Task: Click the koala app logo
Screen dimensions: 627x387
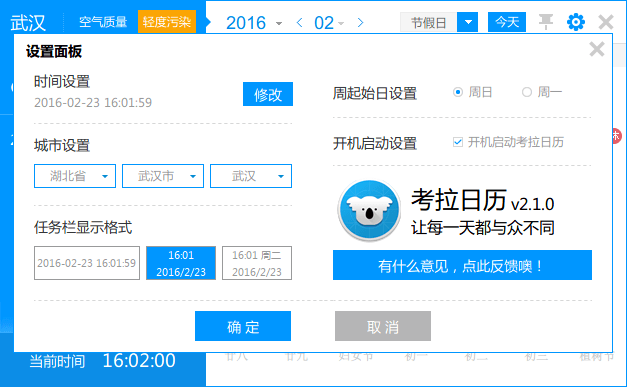Action: point(369,210)
